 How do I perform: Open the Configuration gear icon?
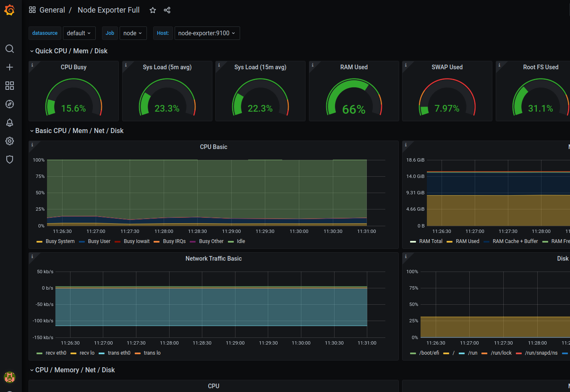pos(10,141)
